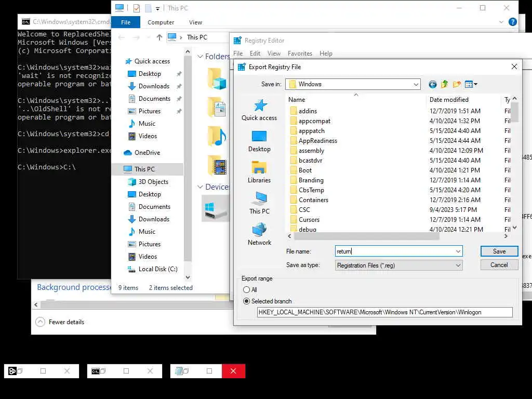Click the This PC address bar in Explorer

[197, 37]
